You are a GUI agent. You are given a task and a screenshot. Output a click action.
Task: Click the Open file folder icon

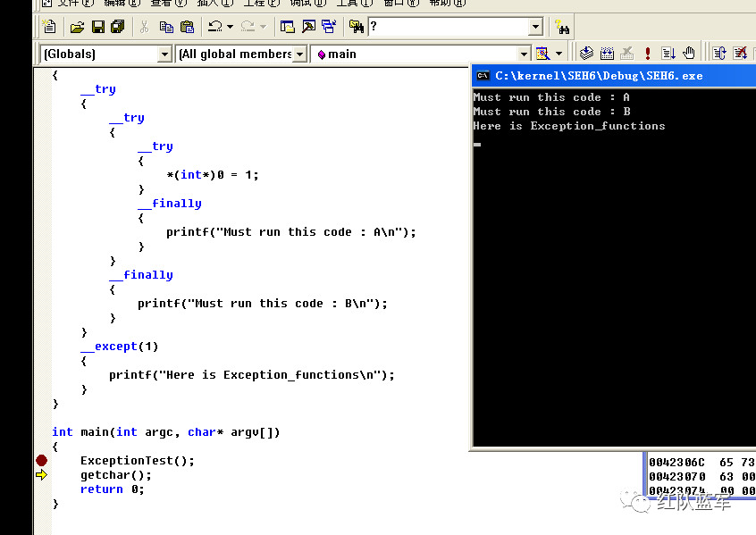tap(77, 27)
